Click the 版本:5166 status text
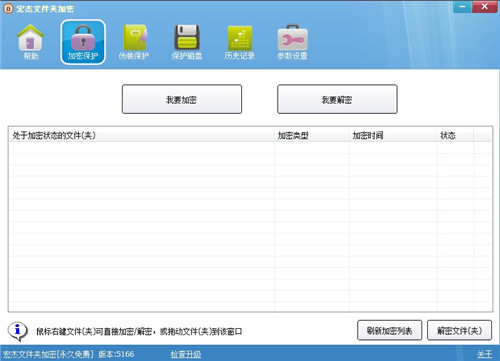This screenshot has width=500, height=361. [x=116, y=354]
